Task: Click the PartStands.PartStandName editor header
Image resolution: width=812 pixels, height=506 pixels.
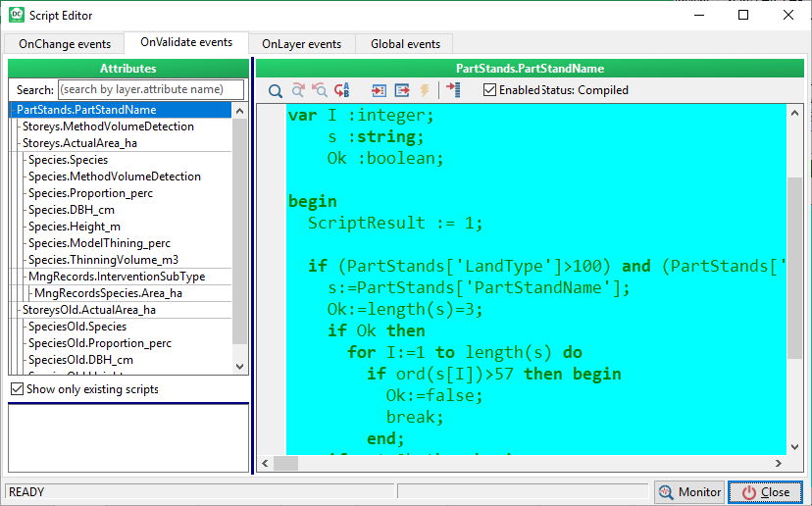Action: tap(530, 69)
